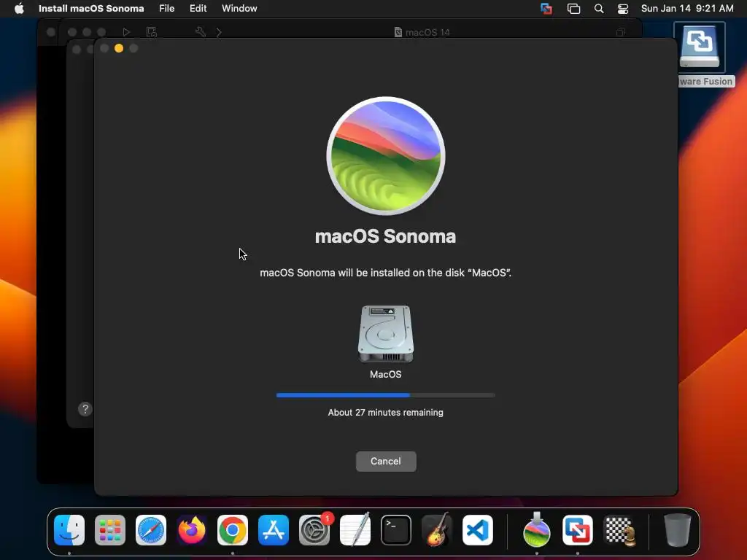Open the Edit menu
The image size is (747, 560).
point(198,8)
